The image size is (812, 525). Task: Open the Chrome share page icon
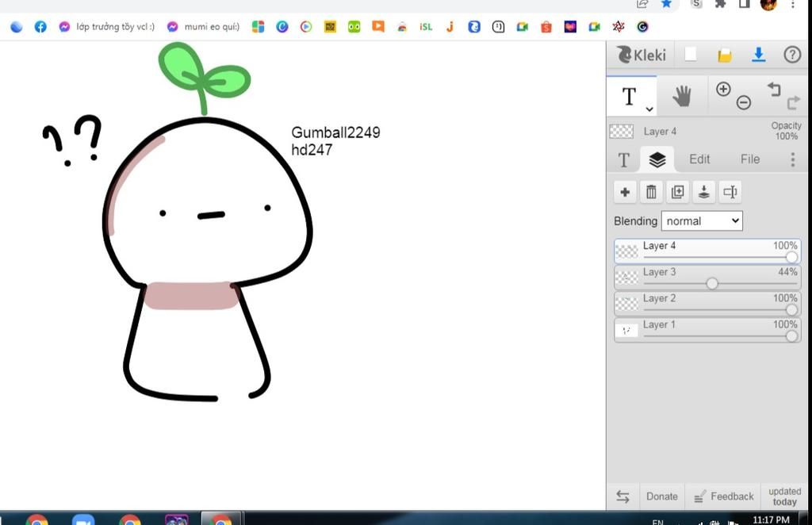coord(642,4)
